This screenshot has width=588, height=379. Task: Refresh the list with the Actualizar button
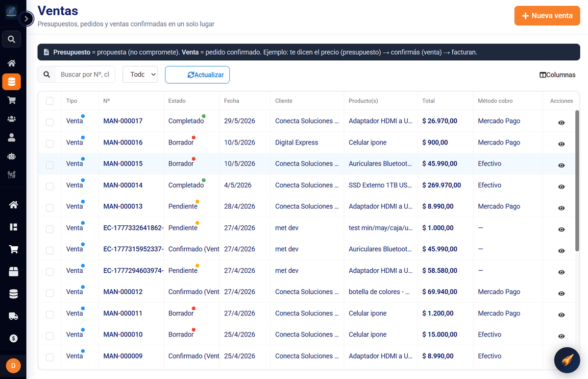point(197,75)
